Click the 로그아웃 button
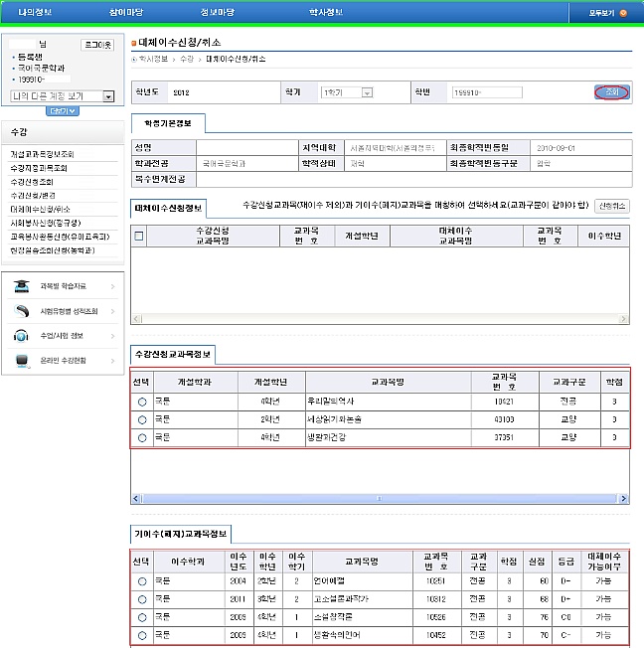 tap(96, 46)
